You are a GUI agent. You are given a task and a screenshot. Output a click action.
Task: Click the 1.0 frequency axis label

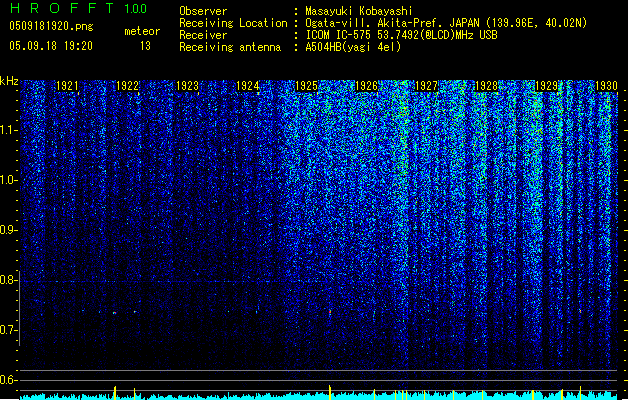tap(8, 180)
